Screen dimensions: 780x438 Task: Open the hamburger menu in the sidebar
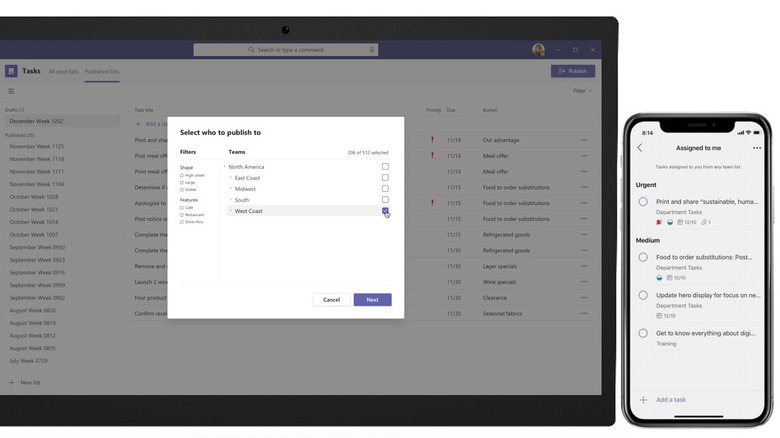(11, 91)
